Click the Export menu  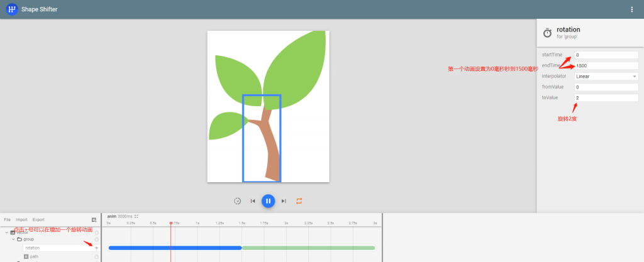pos(38,220)
